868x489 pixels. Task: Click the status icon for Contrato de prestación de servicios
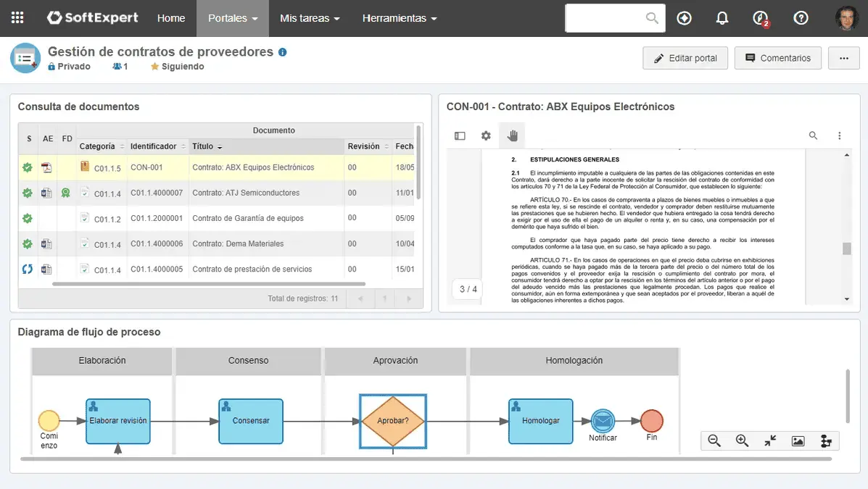tap(27, 269)
